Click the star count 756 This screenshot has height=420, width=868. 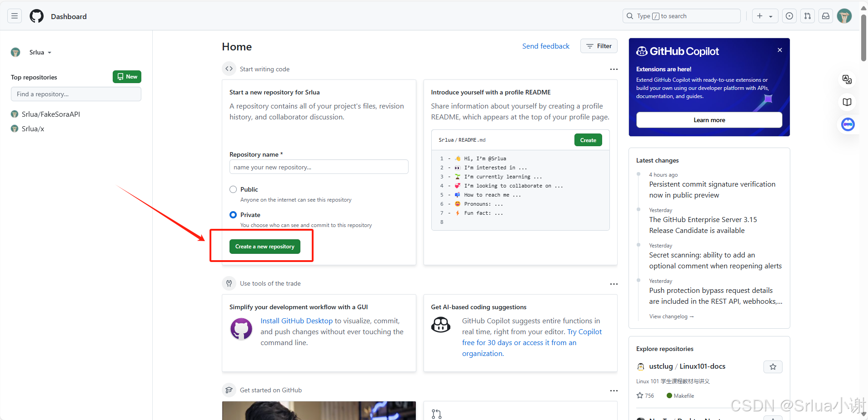pos(645,396)
